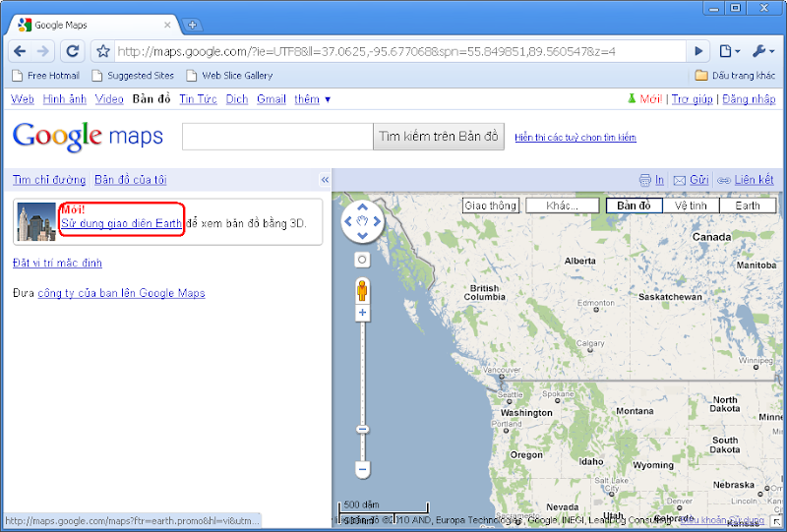This screenshot has width=787, height=532.
Task: Click the zoom slider track above the handle
Action: 362,373
